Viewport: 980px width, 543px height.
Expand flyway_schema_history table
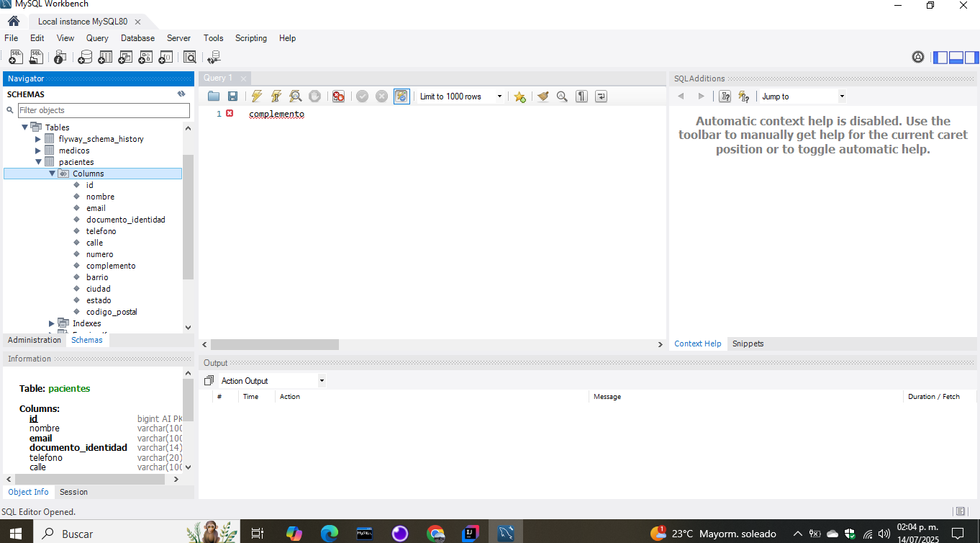pos(38,139)
